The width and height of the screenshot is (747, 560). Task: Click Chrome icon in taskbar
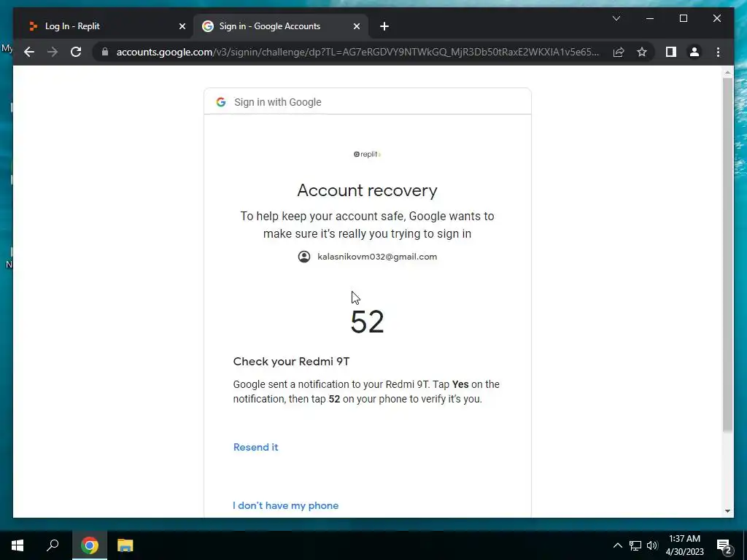click(90, 545)
